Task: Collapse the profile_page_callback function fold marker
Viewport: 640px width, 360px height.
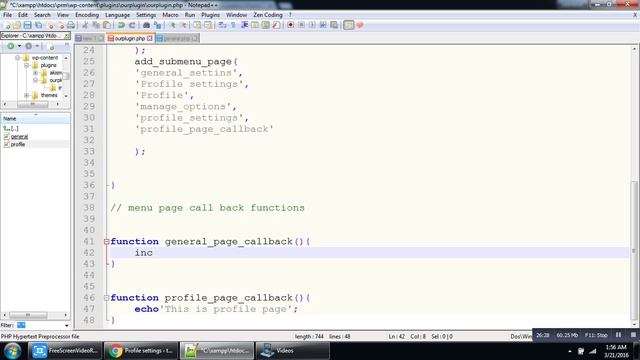Action: tap(107, 298)
